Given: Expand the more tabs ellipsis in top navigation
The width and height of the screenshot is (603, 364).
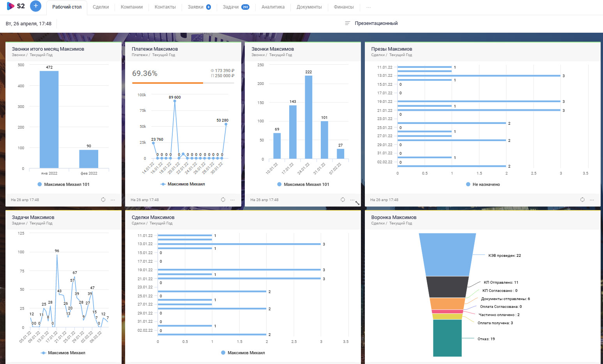Looking at the screenshot, I should [x=369, y=7].
